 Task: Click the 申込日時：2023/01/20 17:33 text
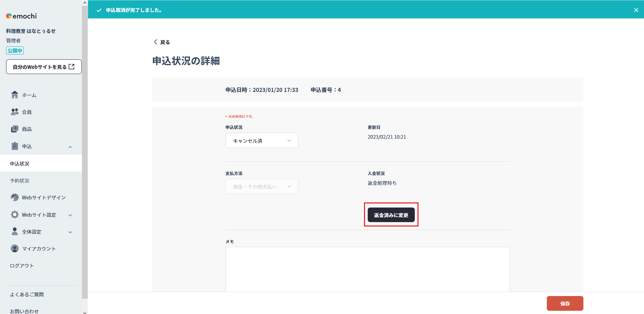tap(262, 90)
